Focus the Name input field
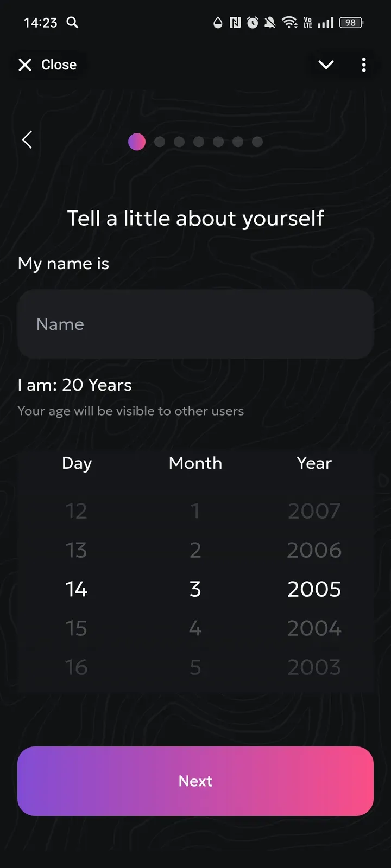The image size is (391, 868). 195,324
